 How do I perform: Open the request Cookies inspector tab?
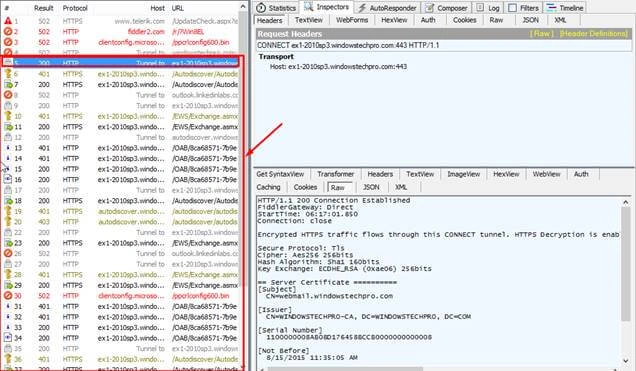click(x=464, y=20)
